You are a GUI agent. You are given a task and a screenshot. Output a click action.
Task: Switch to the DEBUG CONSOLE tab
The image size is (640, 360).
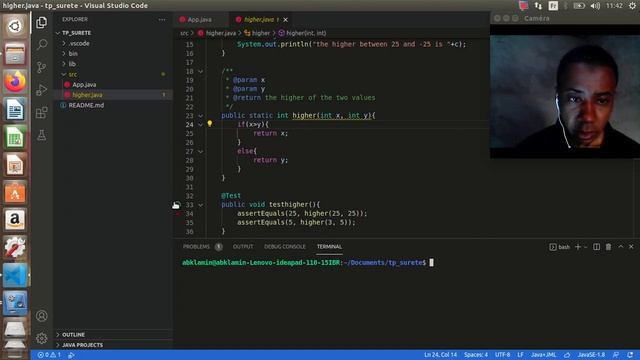pos(285,247)
